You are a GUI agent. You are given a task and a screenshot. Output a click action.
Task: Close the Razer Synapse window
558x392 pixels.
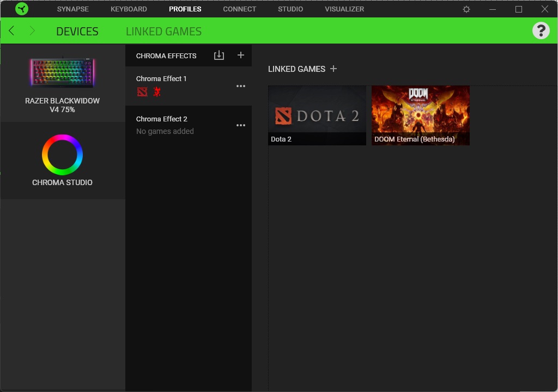coord(545,9)
